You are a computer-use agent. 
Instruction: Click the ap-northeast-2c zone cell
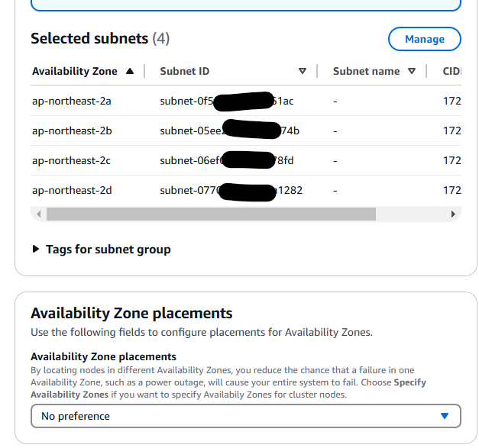pyautogui.click(x=72, y=160)
